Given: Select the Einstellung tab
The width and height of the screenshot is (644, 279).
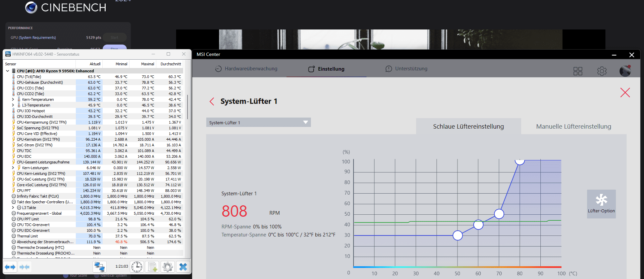Looking at the screenshot, I should [x=326, y=69].
